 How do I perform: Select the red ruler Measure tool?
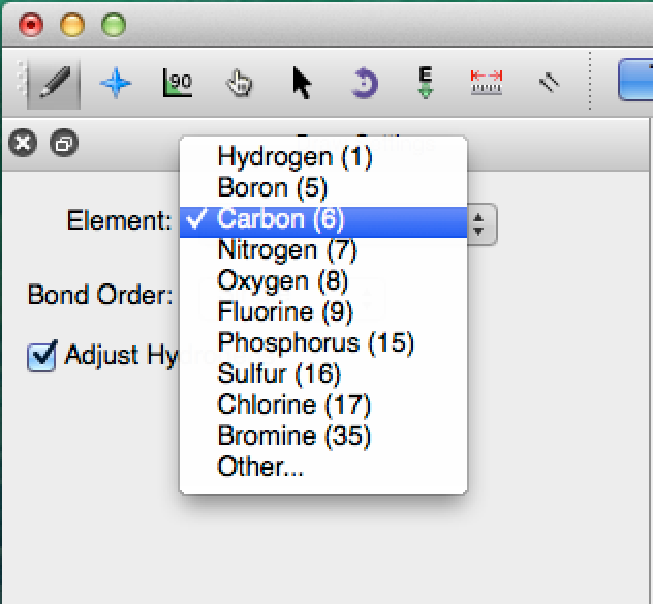[487, 83]
